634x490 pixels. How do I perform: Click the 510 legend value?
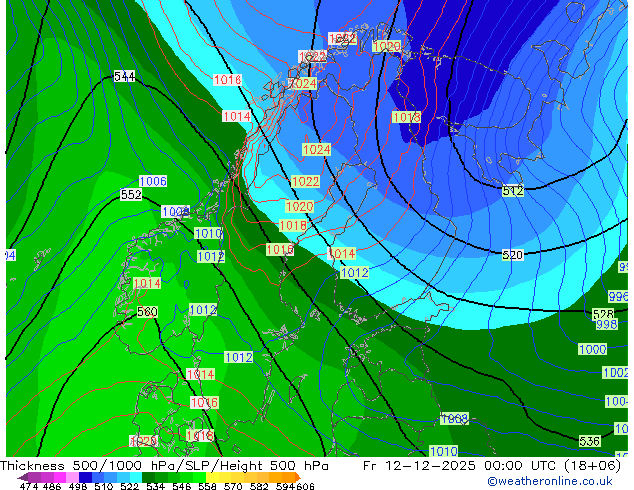tap(104, 486)
